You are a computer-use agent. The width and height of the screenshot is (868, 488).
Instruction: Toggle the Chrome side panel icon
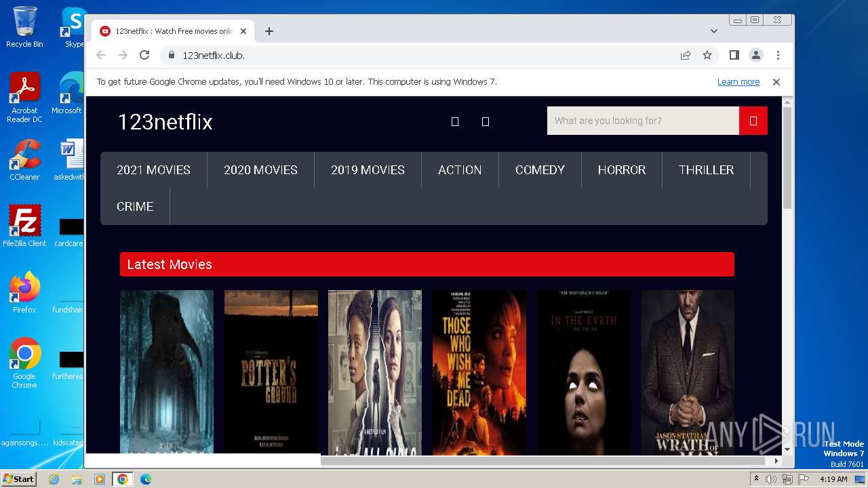tap(734, 55)
